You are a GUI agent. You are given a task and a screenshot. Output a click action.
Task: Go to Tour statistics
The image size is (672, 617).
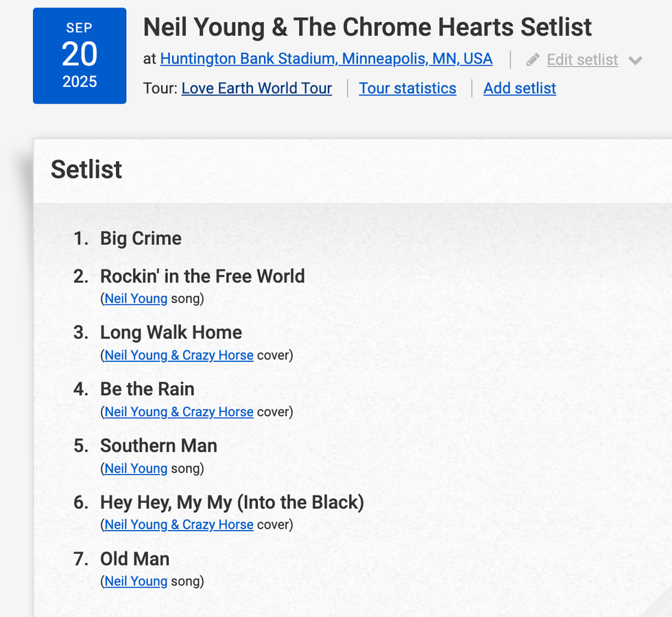pos(407,88)
